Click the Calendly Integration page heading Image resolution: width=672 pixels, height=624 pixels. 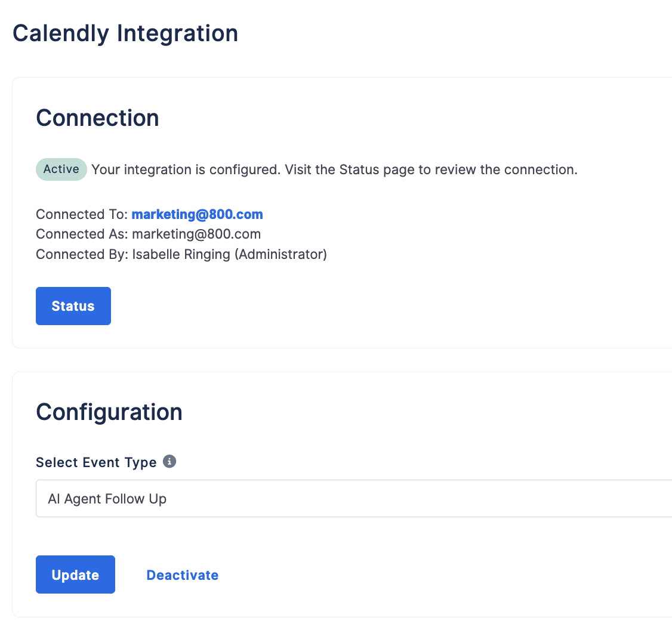point(125,33)
